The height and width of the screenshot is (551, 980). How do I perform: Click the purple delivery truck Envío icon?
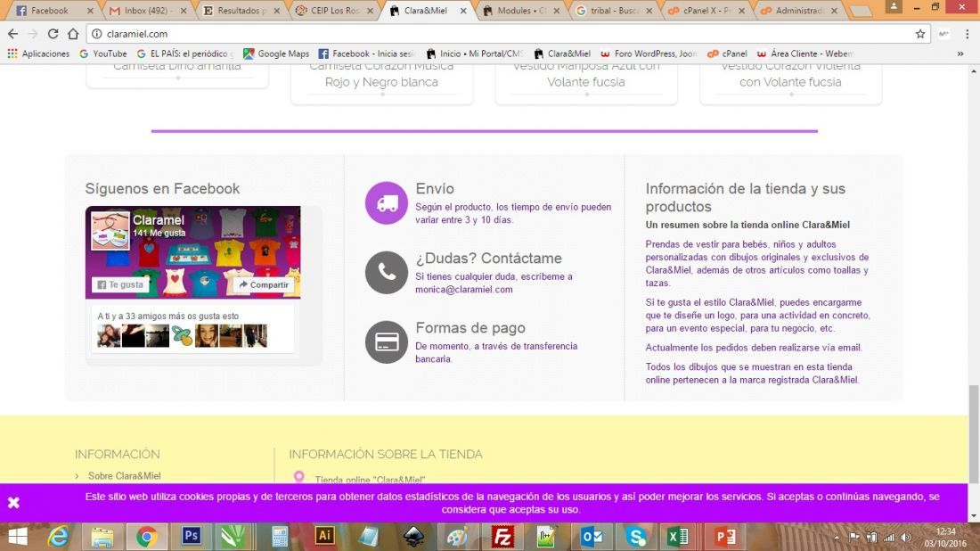387,202
